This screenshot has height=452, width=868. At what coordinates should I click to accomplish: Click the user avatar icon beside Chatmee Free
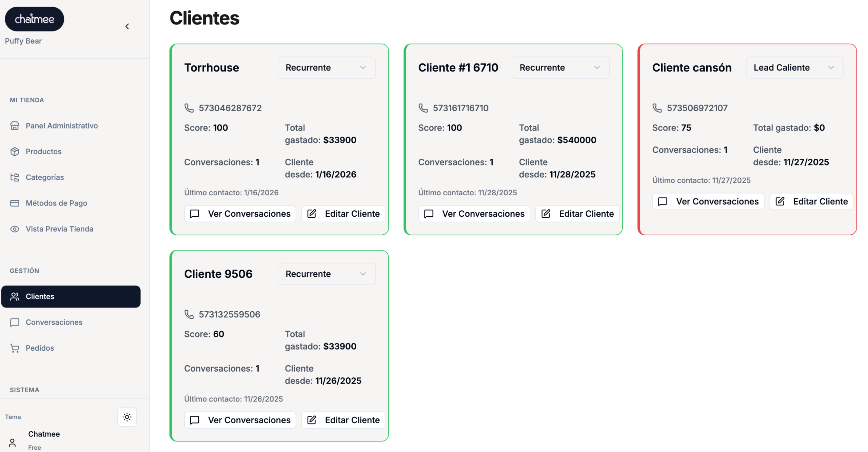pyautogui.click(x=12, y=442)
